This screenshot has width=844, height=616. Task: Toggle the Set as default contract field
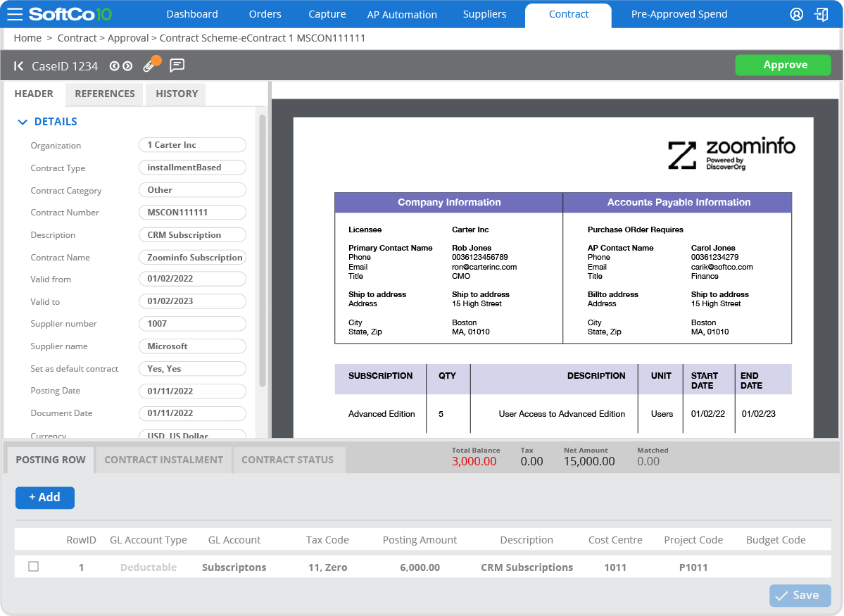(192, 368)
